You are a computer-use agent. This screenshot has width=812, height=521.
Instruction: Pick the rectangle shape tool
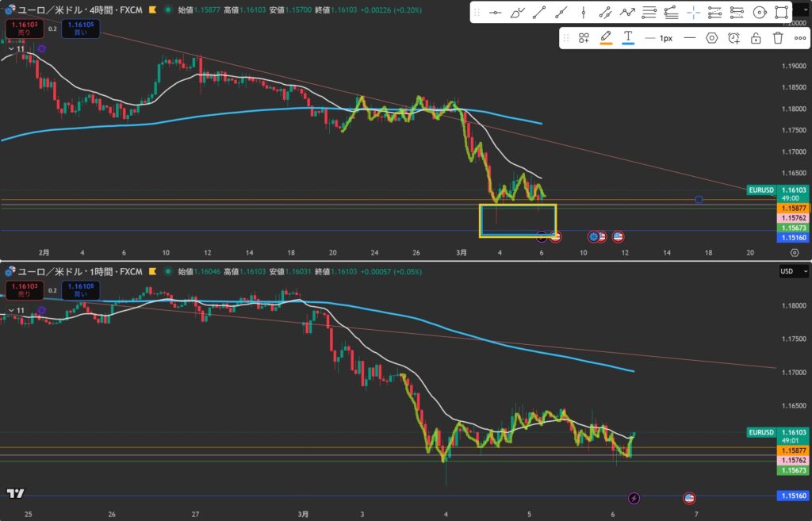click(781, 13)
